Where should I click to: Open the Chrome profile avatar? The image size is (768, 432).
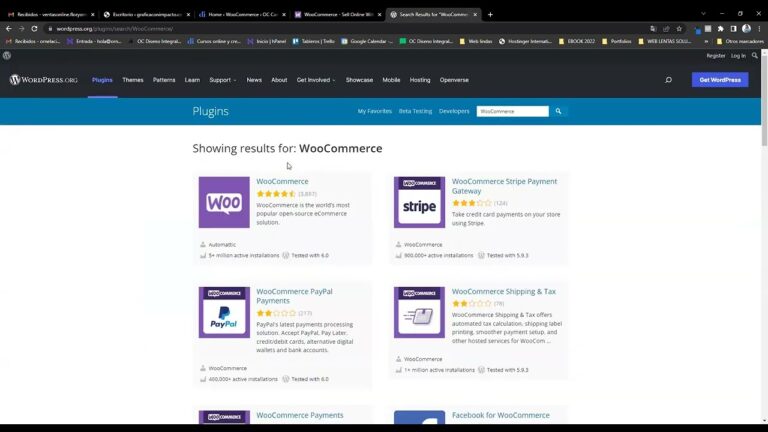click(x=746, y=29)
